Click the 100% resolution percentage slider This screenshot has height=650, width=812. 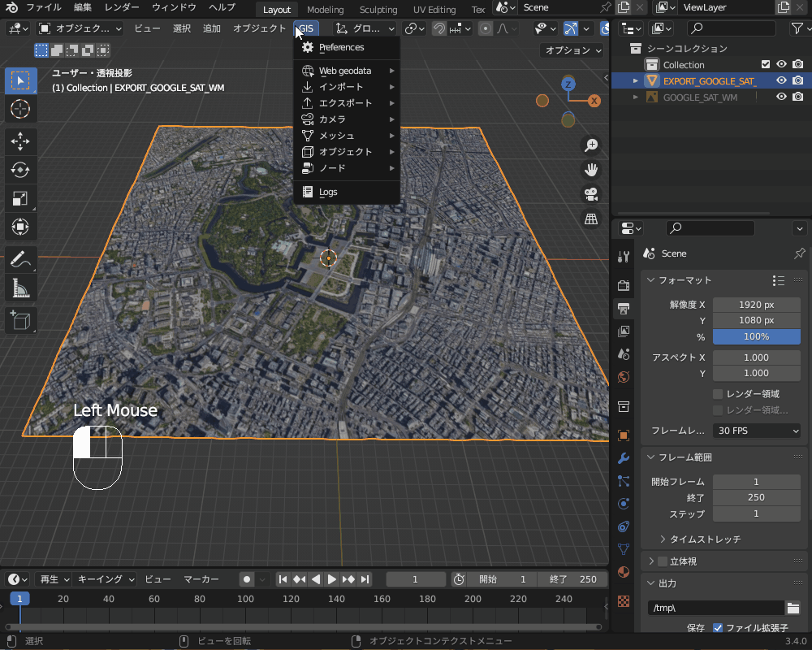click(x=757, y=336)
